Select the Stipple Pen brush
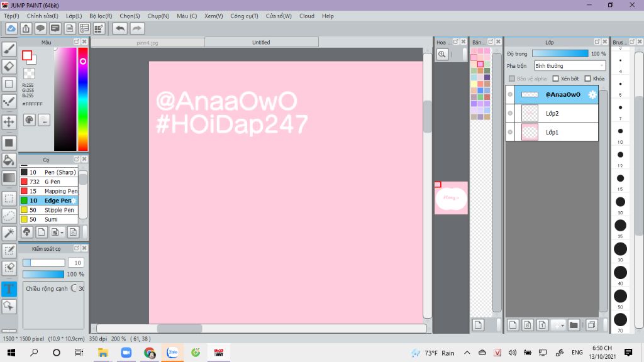Screen dimensions: 644x362 tap(49, 210)
